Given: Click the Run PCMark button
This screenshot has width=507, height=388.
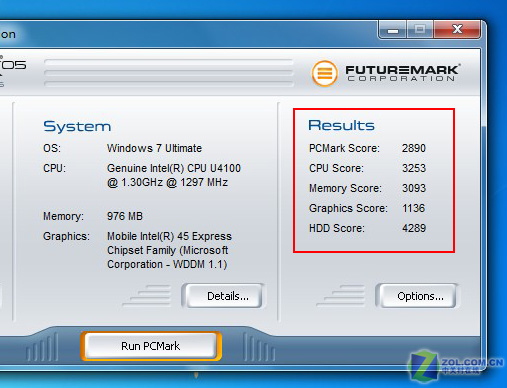Looking at the screenshot, I should 151,346.
